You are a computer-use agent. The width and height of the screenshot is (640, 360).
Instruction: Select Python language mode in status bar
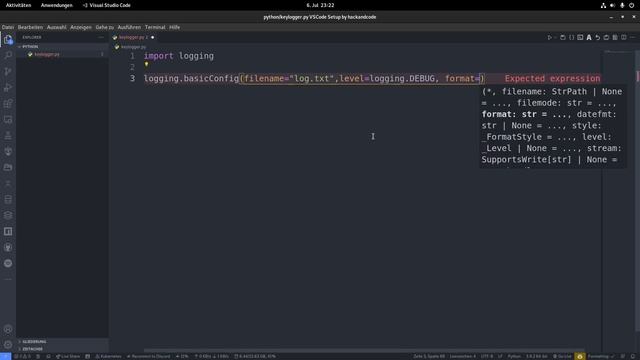(x=514, y=356)
